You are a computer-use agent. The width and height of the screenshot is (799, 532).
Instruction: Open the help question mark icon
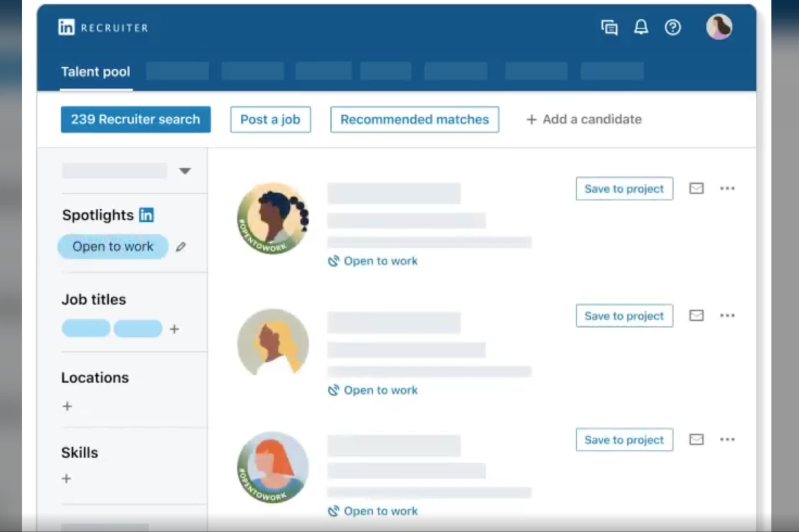(673, 28)
